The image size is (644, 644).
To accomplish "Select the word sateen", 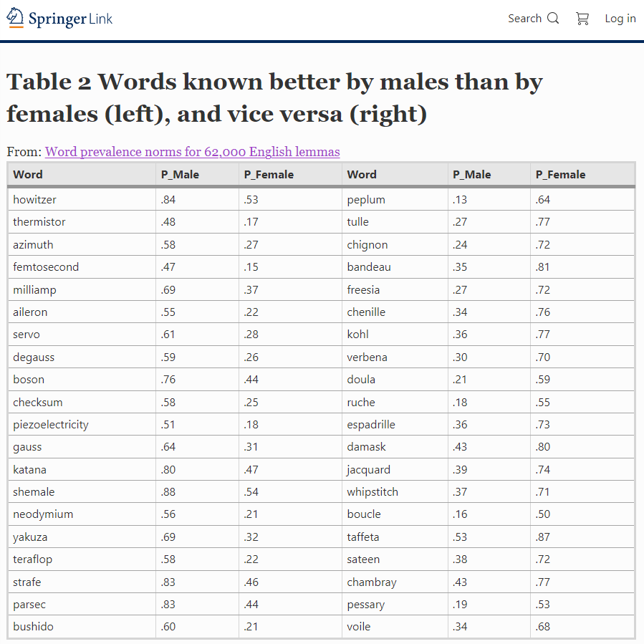I will (x=363, y=559).
